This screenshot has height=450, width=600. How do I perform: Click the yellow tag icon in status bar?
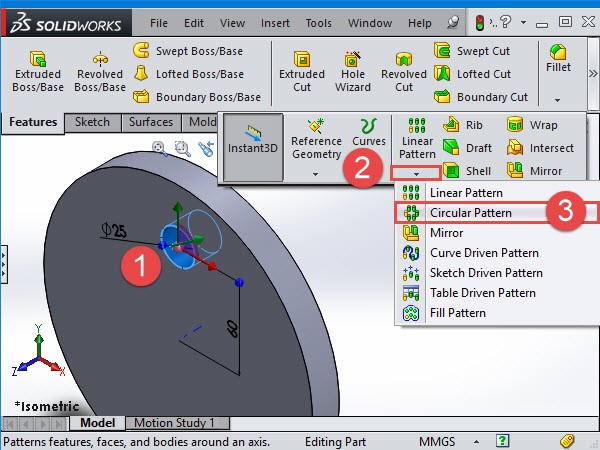(x=567, y=441)
